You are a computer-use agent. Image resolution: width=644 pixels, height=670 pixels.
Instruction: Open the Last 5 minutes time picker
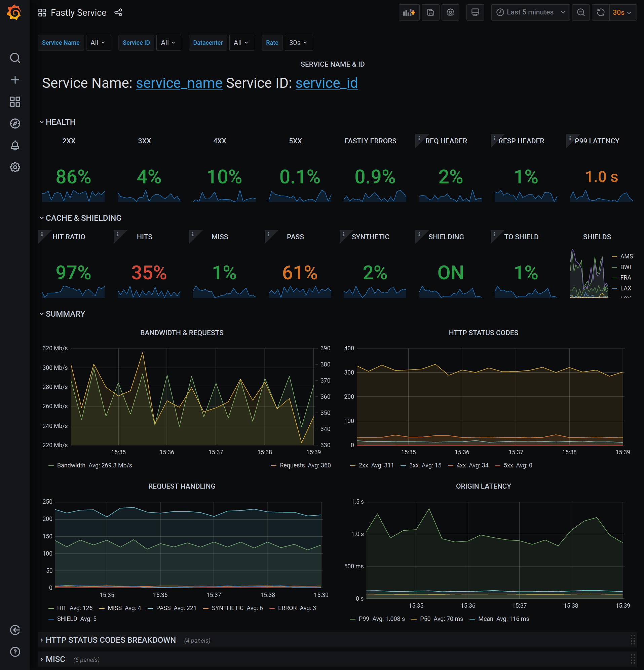point(530,13)
